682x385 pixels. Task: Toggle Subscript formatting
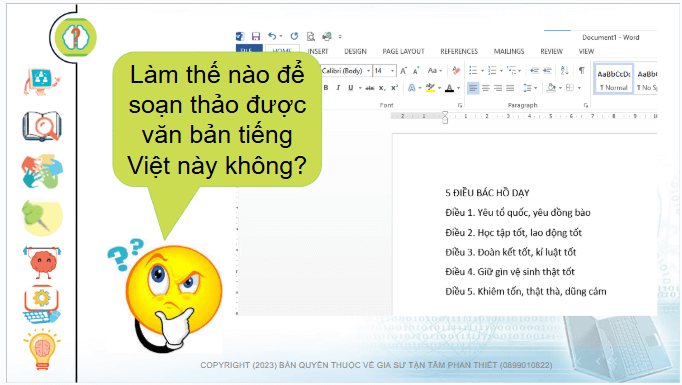click(x=382, y=88)
